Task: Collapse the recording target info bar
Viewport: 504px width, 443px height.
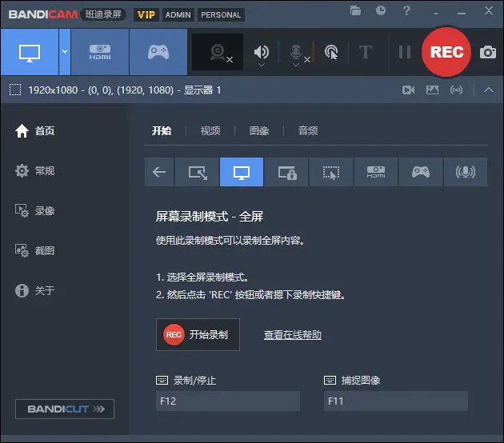Action: tap(489, 90)
